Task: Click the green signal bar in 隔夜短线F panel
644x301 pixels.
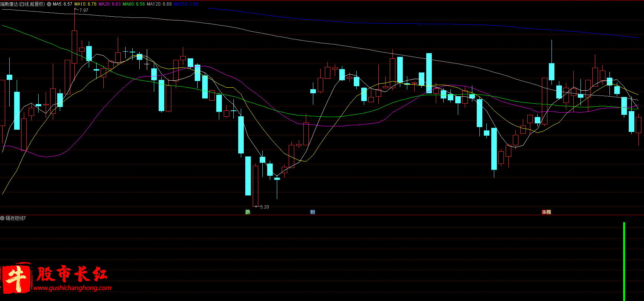Action: point(624,262)
